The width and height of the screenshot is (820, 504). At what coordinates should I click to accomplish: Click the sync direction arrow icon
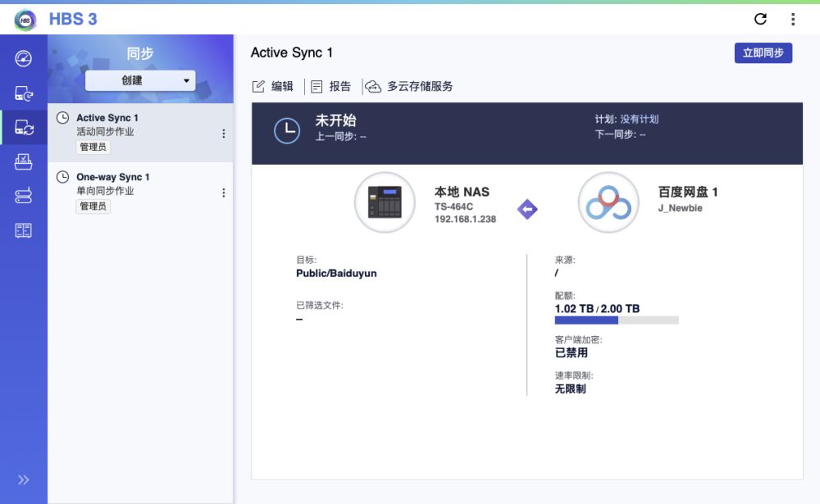[527, 209]
